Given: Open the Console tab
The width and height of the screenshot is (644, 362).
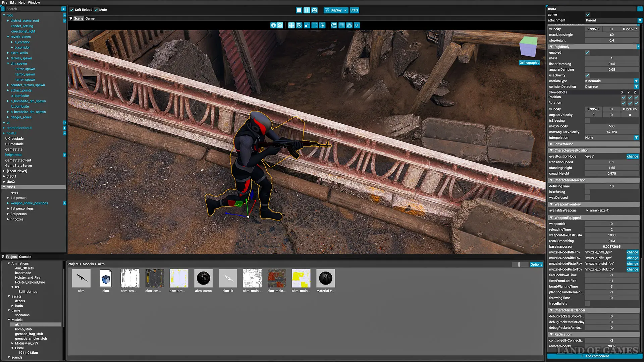Looking at the screenshot, I should (25, 257).
